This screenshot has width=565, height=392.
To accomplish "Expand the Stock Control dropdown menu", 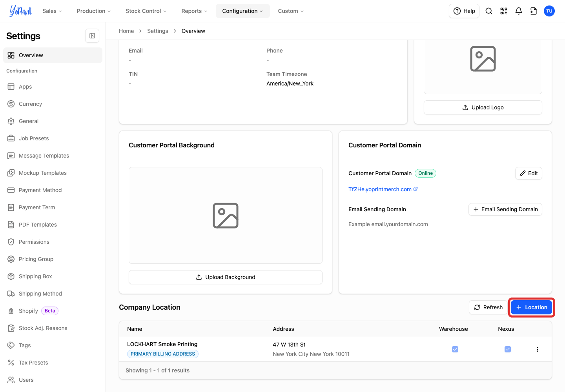I will [146, 11].
